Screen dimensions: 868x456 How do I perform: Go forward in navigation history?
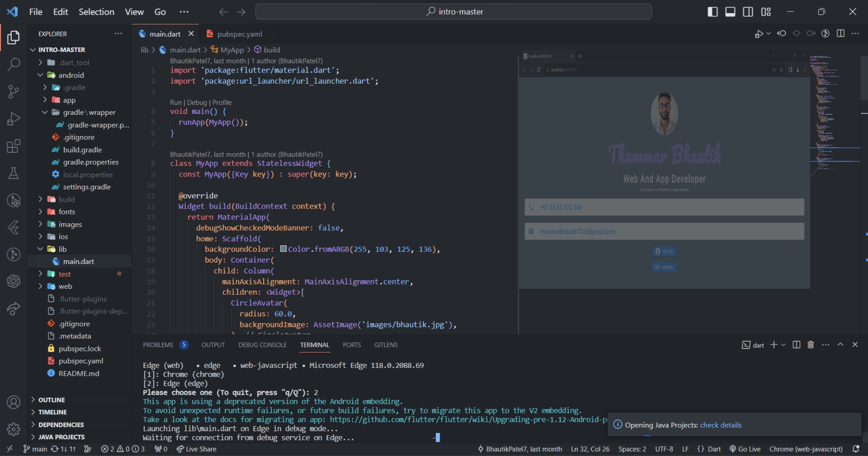point(241,12)
